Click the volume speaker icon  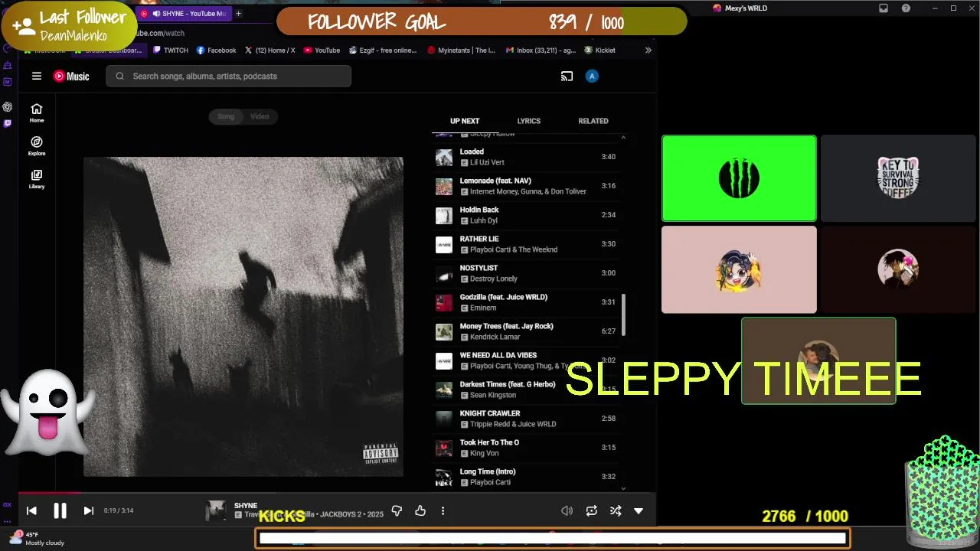tap(567, 510)
